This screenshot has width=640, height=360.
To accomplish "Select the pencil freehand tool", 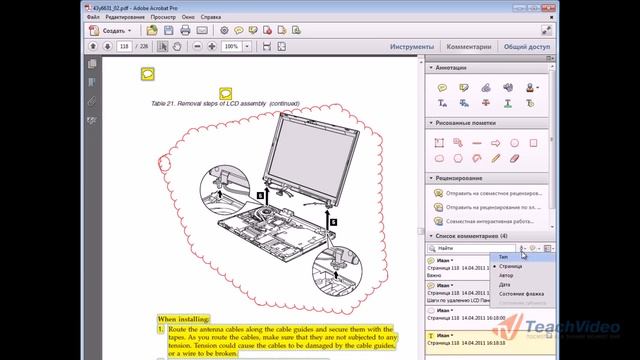I will pos(496,158).
